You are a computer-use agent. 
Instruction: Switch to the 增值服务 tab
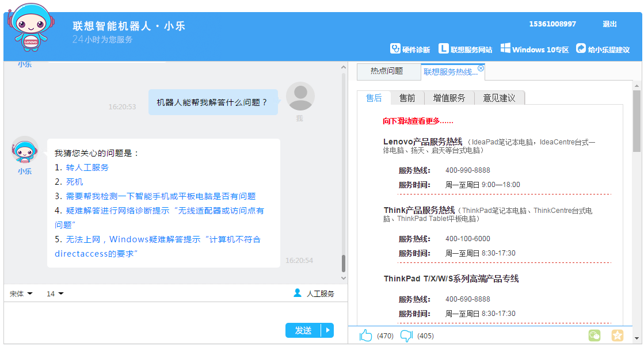click(449, 98)
